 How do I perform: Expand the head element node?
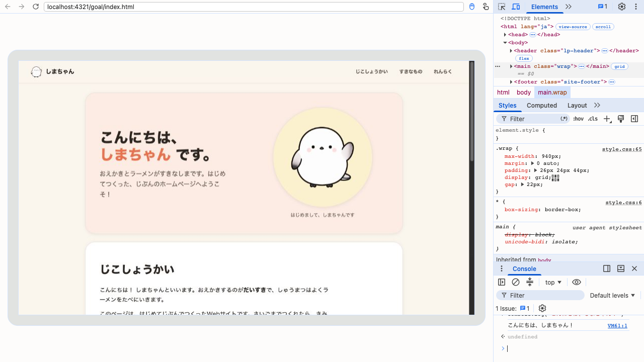tap(505, 35)
